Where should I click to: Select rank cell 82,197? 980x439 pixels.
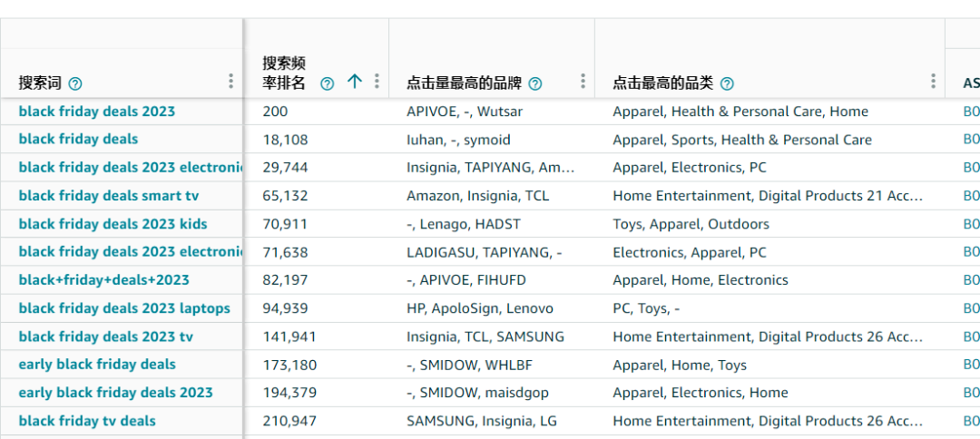(x=285, y=280)
